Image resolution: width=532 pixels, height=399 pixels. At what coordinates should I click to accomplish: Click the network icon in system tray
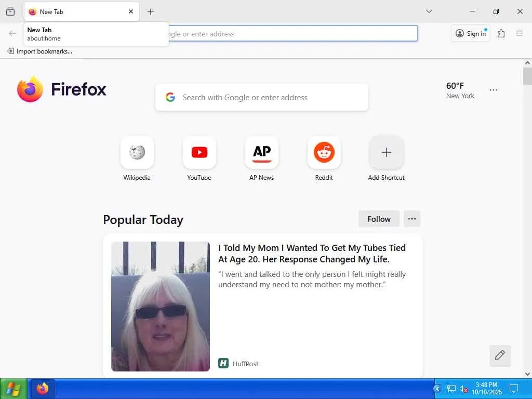(451, 389)
